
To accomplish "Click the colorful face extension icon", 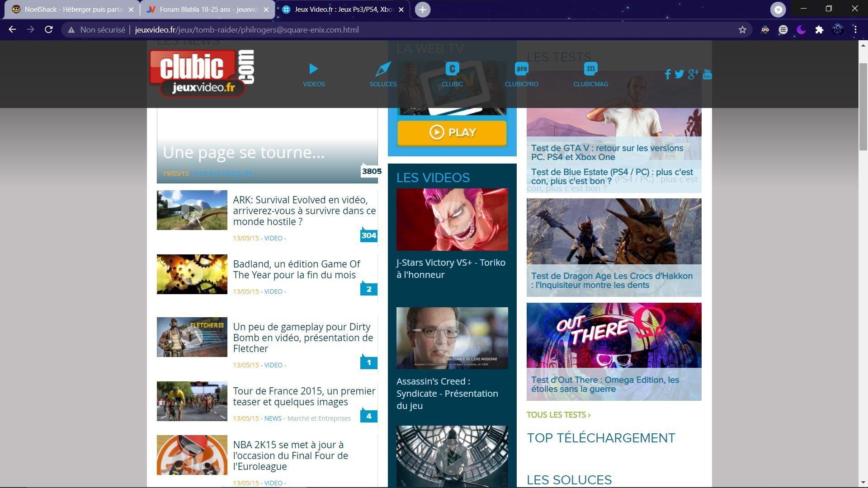I will click(x=765, y=30).
